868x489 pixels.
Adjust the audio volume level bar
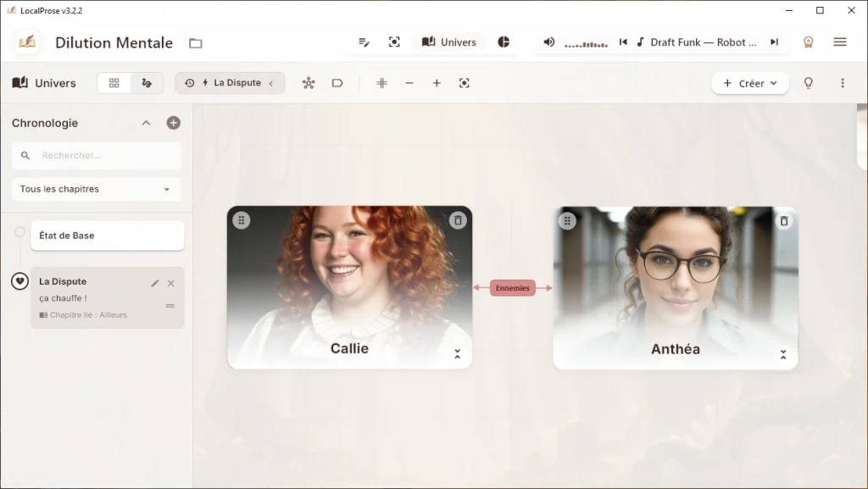(x=586, y=44)
